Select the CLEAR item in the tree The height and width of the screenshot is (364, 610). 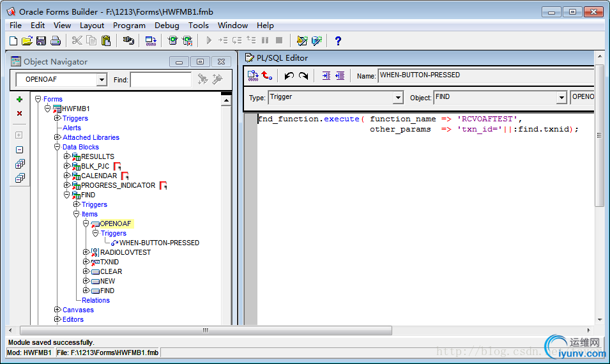coord(111,271)
